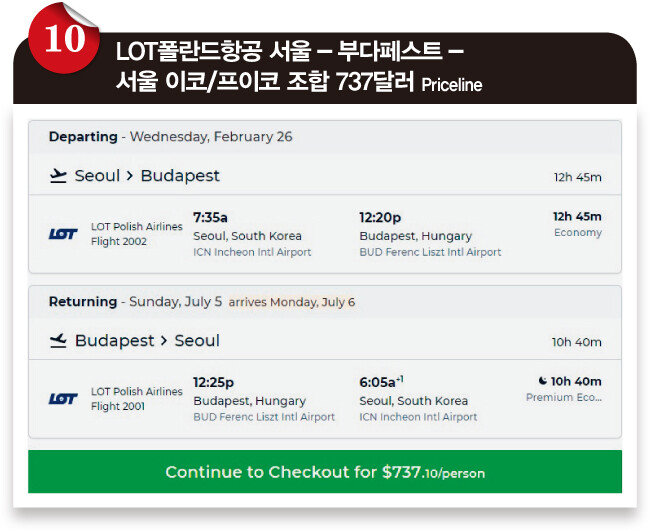Click the Priceline label in the banner

click(x=452, y=85)
